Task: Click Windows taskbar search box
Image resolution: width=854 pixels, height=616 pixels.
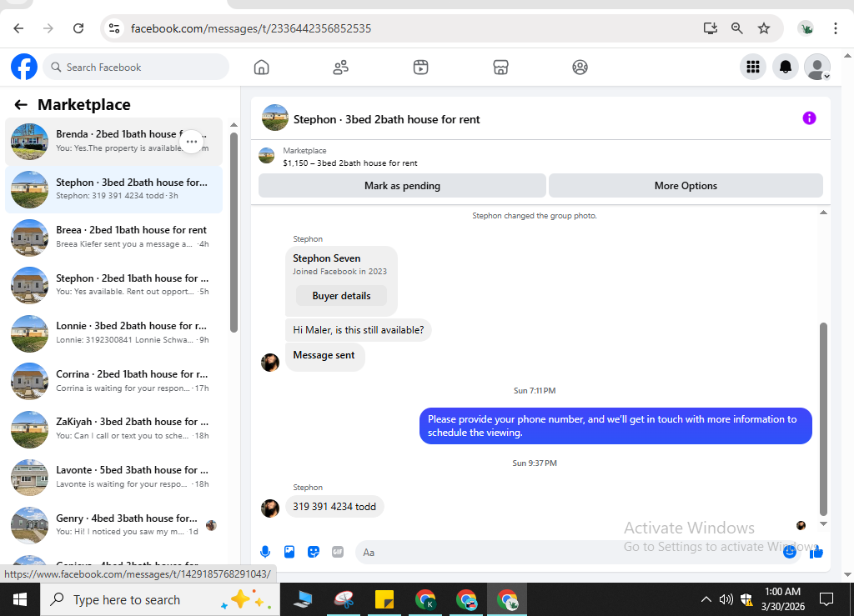Action: [x=160, y=599]
